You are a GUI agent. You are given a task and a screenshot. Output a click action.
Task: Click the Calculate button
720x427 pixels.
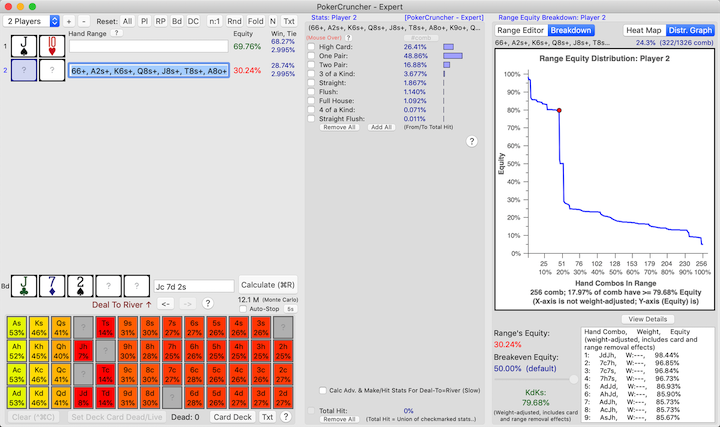pyautogui.click(x=268, y=285)
